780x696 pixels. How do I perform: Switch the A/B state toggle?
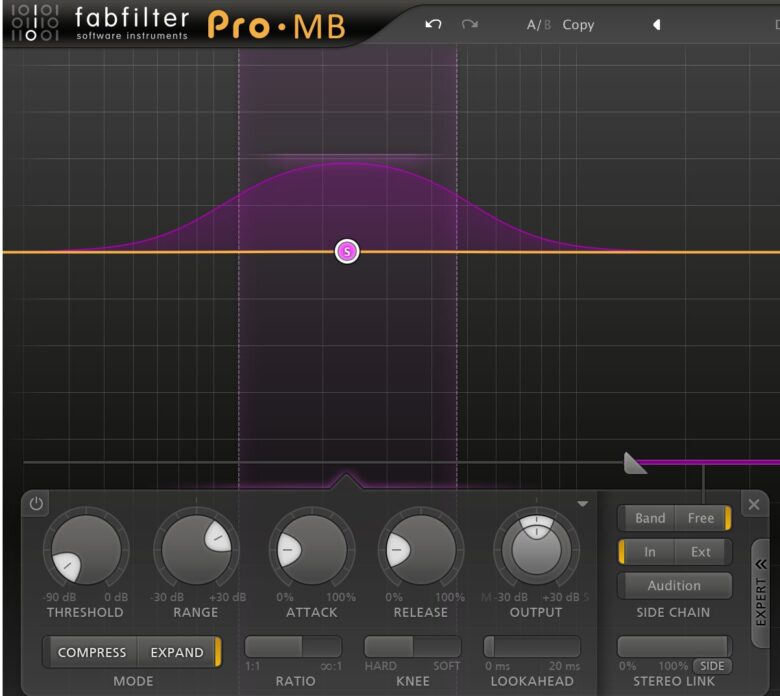click(539, 24)
